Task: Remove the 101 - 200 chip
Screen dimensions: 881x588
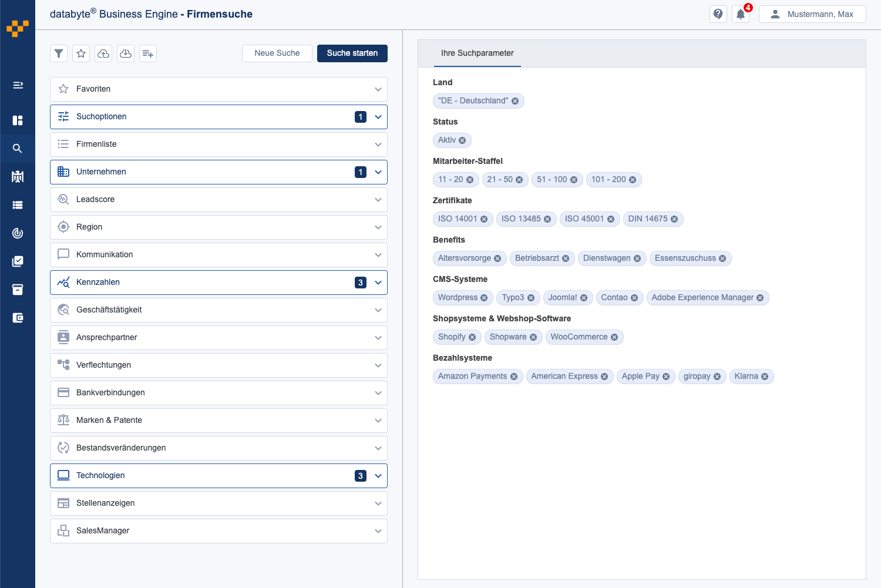Action: click(633, 180)
